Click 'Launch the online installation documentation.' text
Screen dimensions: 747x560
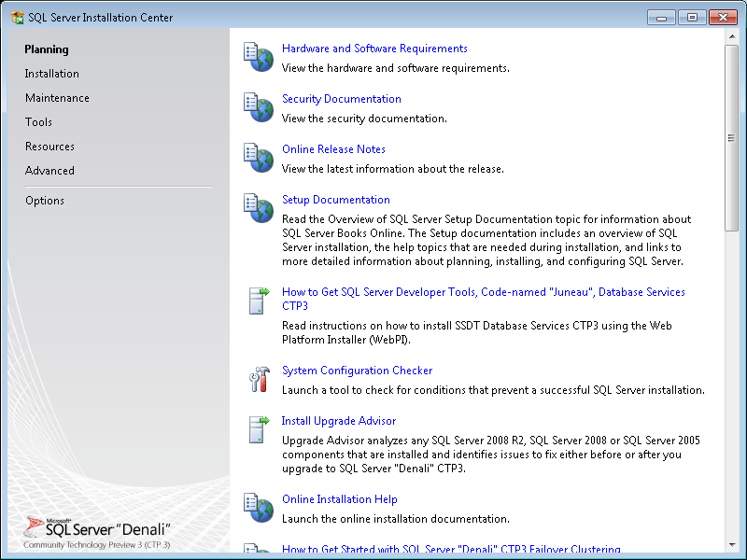click(x=395, y=519)
